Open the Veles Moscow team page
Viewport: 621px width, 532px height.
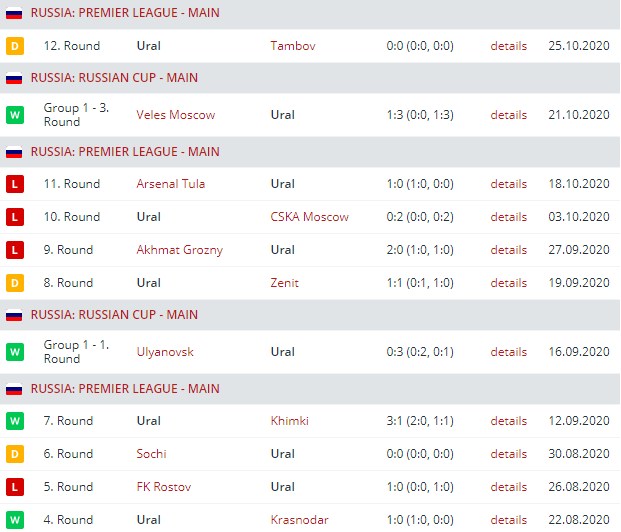click(x=175, y=114)
